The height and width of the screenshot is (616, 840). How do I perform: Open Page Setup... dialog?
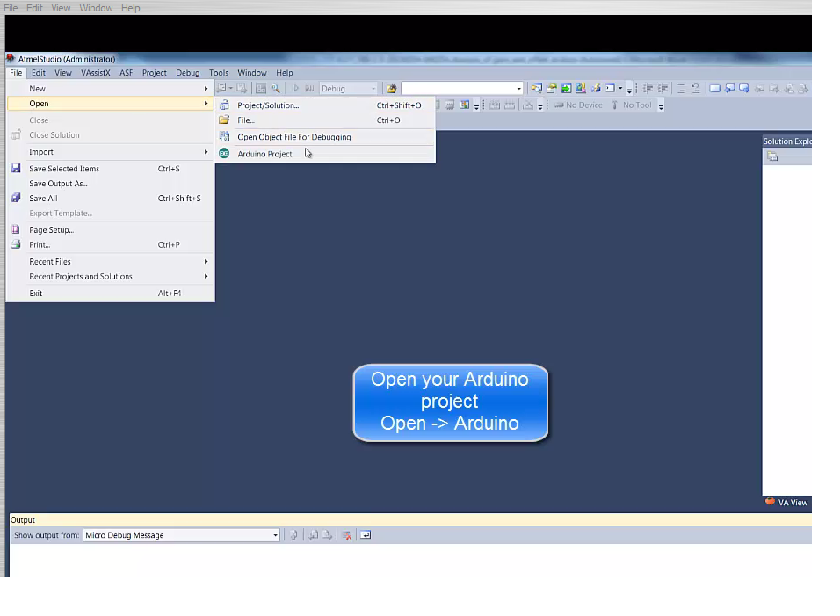110,230
